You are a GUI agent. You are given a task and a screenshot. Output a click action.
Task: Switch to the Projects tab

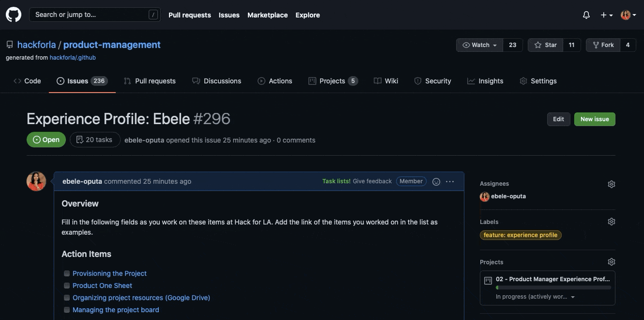333,81
